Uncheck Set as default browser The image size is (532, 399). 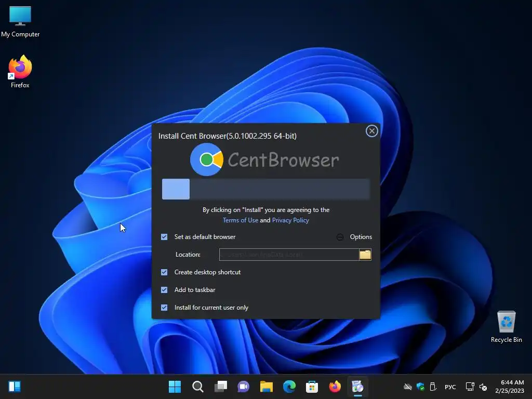[x=164, y=237]
